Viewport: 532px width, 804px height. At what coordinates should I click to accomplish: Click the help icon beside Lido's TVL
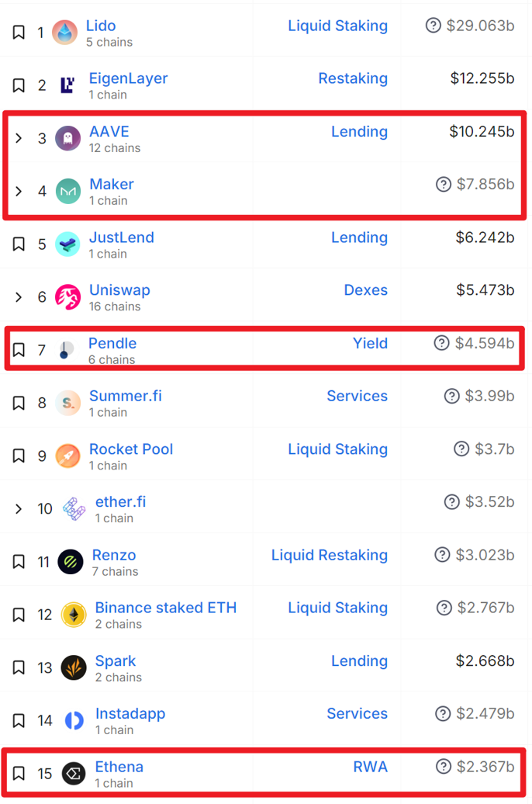tap(434, 26)
